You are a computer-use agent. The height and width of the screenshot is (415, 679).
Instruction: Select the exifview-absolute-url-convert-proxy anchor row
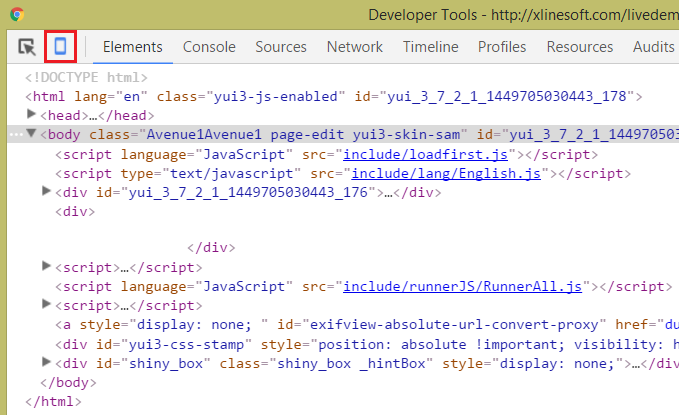coord(367,325)
